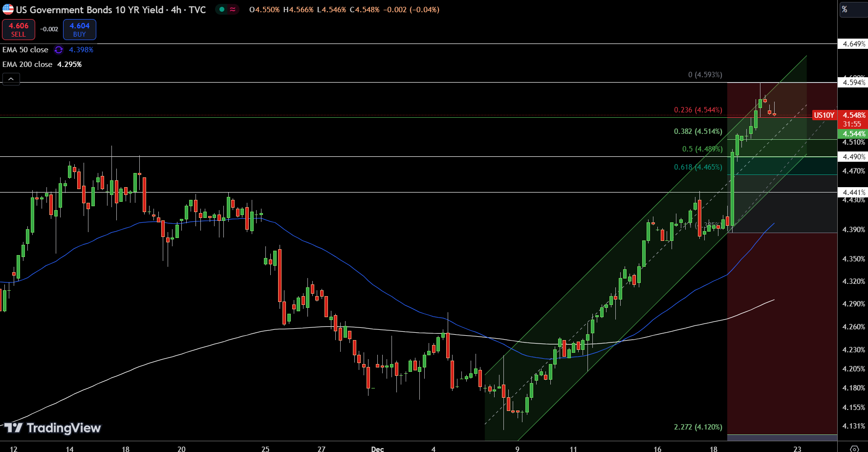Click the 4.390% price axis label

[854, 230]
